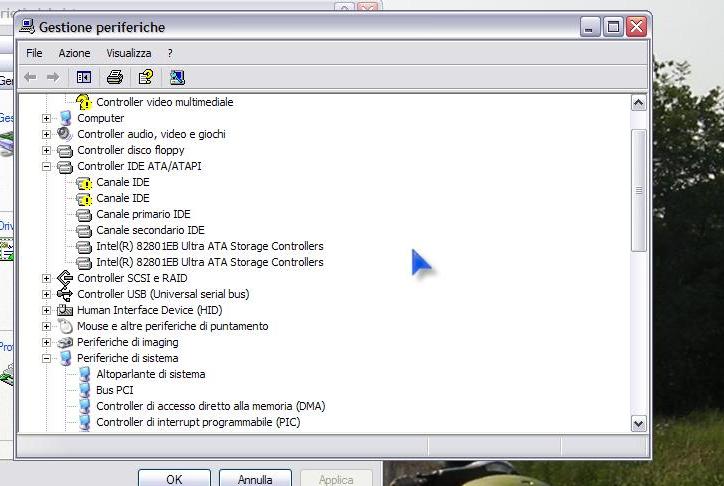Image resolution: width=724 pixels, height=486 pixels.
Task: Click OK in the background dialog
Action: coord(174,478)
